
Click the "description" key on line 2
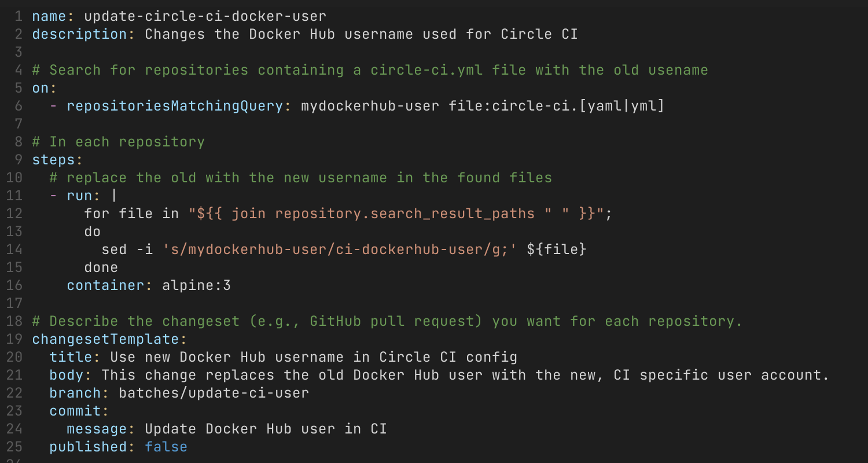click(79, 34)
